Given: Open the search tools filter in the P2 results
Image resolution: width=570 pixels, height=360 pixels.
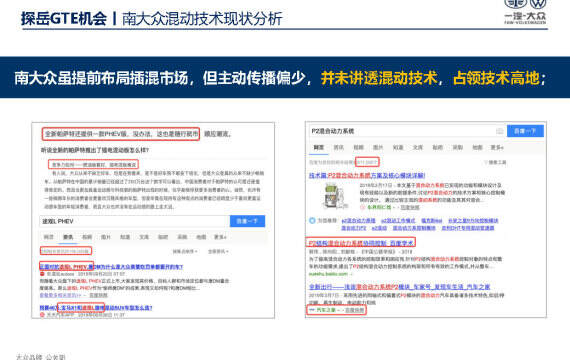Looking at the screenshot, I should [495, 162].
